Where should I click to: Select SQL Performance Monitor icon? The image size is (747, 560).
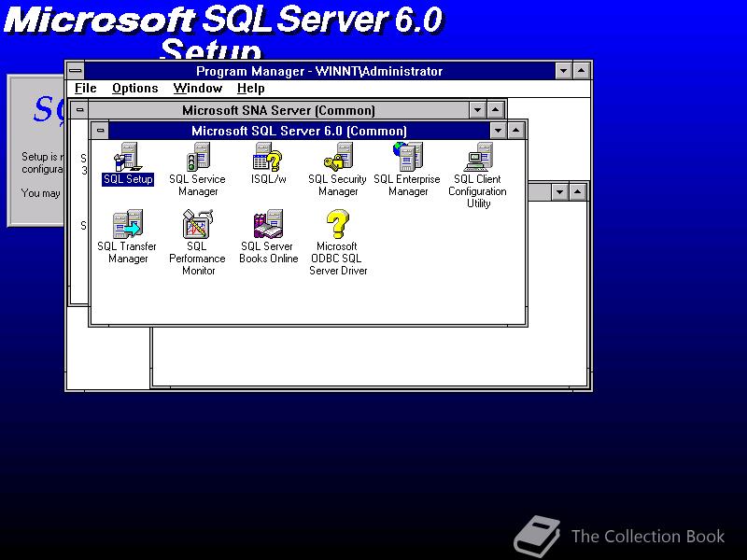point(198,224)
